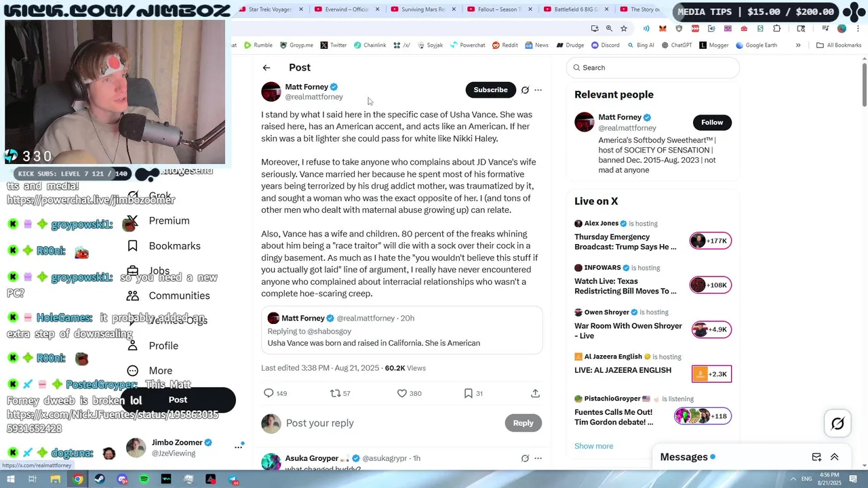
Task: Bookmark the post via the bookmark icon
Action: (x=468, y=393)
